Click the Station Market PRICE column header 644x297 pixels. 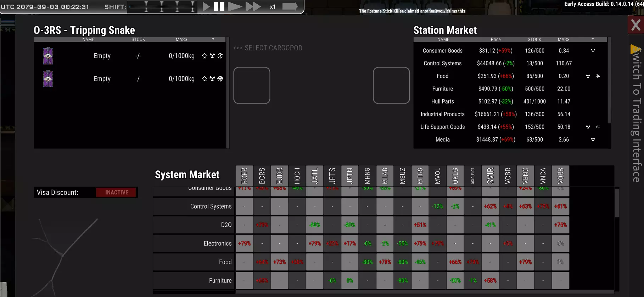point(496,39)
